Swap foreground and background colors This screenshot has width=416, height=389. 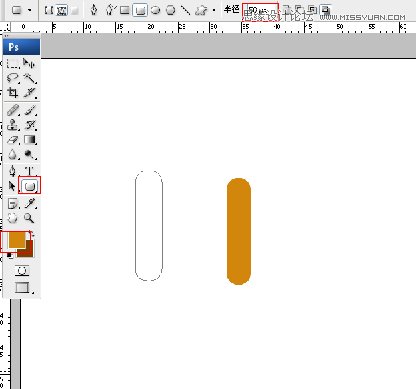(x=32, y=234)
